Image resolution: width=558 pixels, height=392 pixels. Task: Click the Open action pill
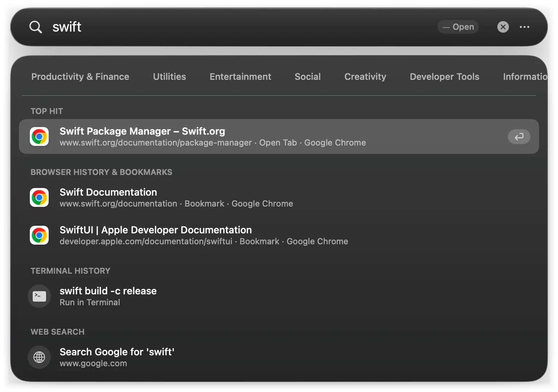[x=458, y=27]
